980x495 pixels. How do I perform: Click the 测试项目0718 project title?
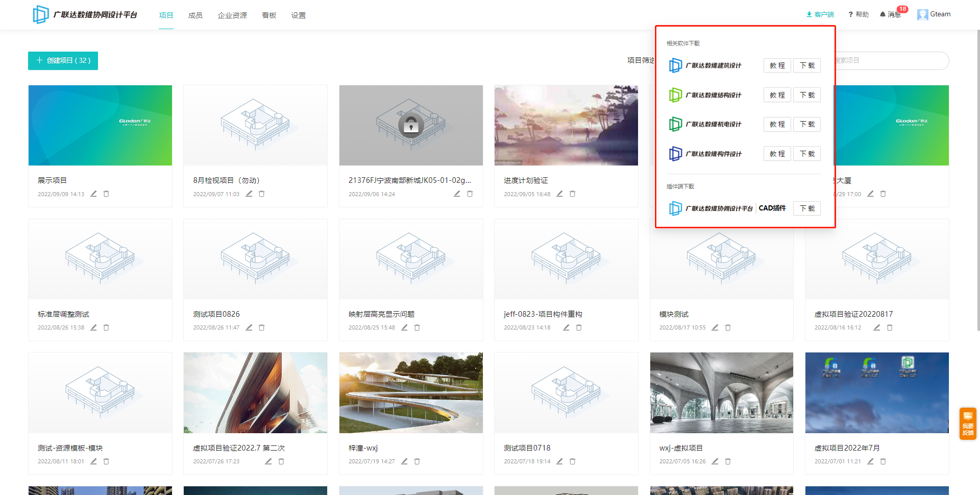(527, 448)
